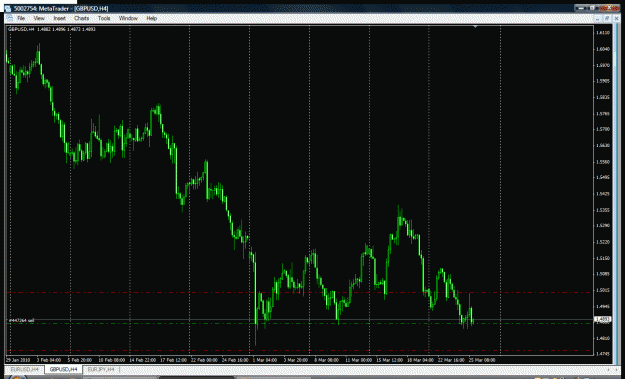The image size is (625, 379).
Task: Open the Window menu
Action: pyautogui.click(x=128, y=18)
